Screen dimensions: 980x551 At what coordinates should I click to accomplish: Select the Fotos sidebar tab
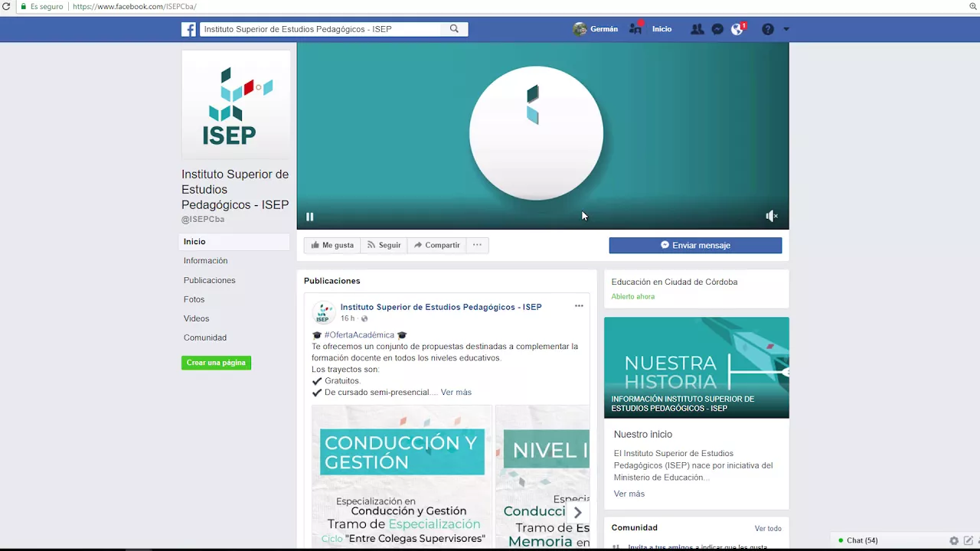coord(194,299)
